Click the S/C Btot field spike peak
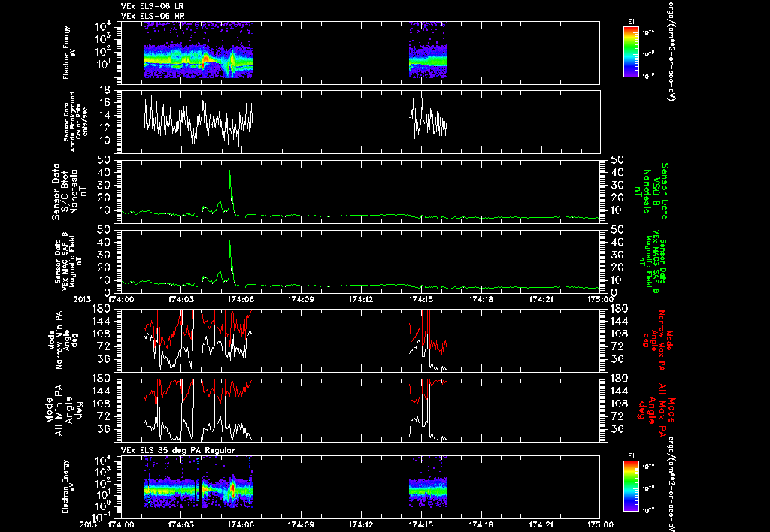This screenshot has height=532, width=770. tap(229, 171)
